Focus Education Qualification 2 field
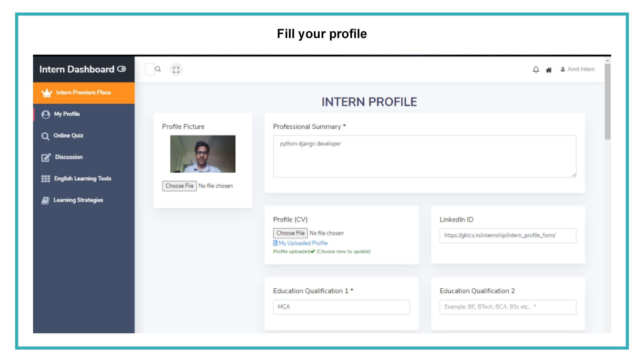 click(x=508, y=307)
